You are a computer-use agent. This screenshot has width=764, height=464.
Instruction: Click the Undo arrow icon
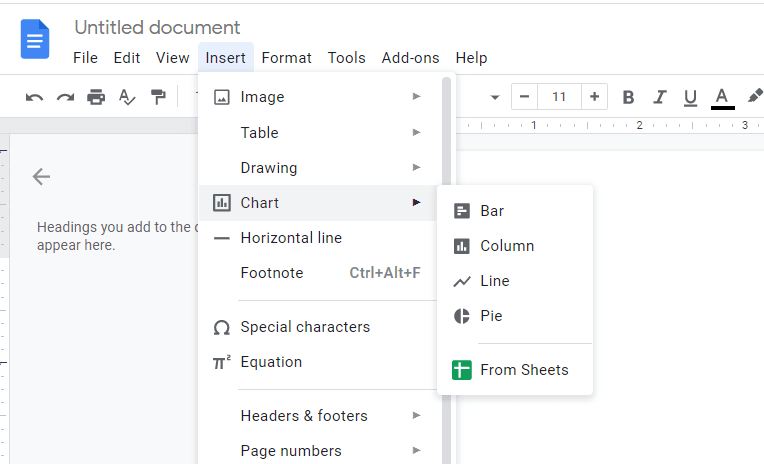(x=34, y=97)
